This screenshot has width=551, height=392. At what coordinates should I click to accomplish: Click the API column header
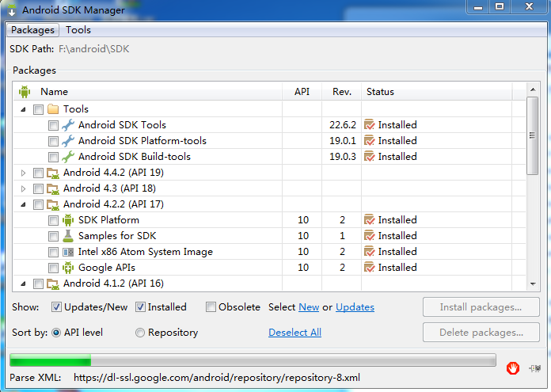click(302, 92)
